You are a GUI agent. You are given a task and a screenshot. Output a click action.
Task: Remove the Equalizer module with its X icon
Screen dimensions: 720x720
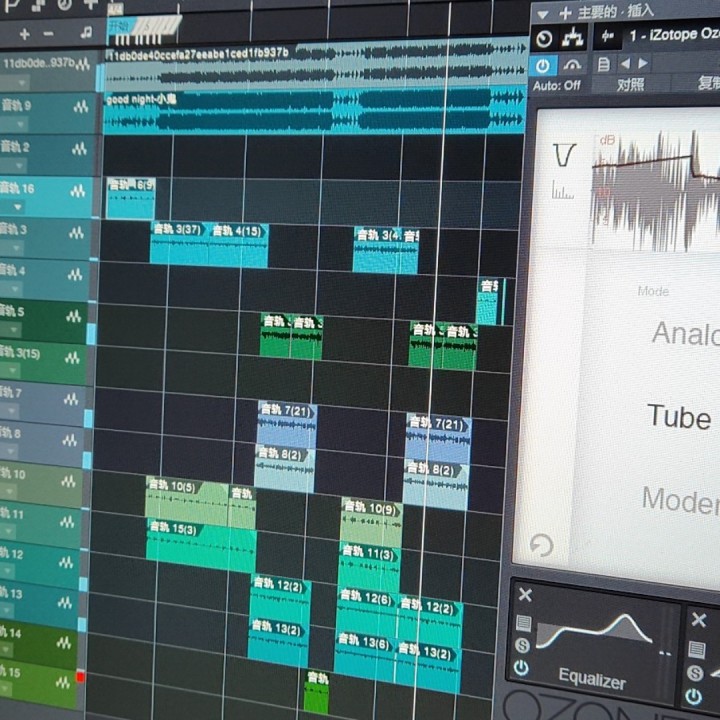coord(525,596)
